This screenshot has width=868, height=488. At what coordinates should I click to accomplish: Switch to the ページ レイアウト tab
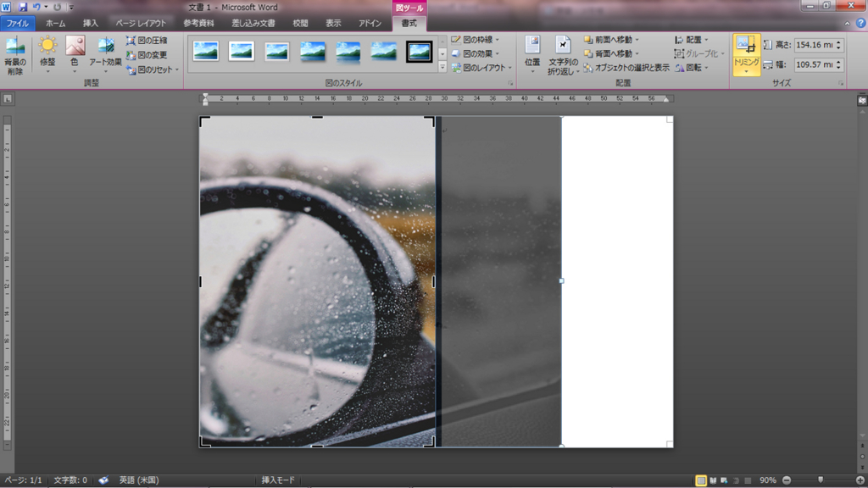(x=141, y=23)
